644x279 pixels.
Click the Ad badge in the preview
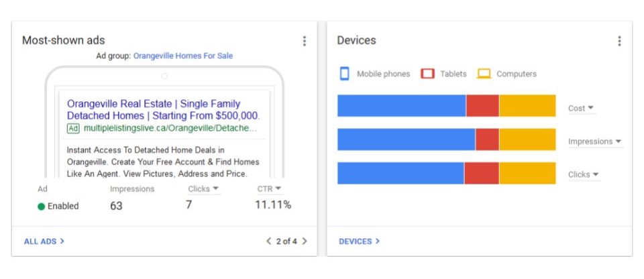[x=74, y=128]
